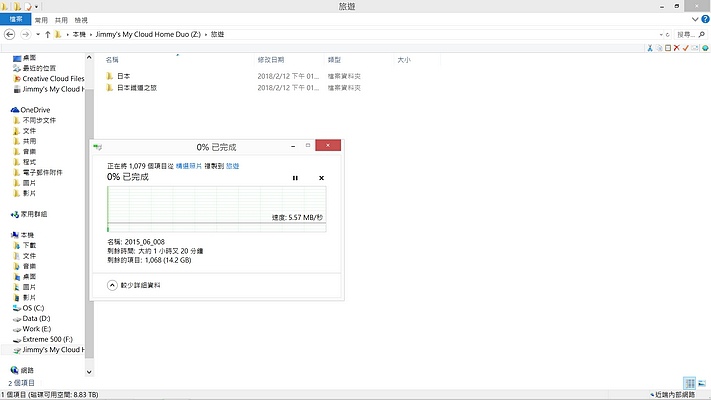
Task: Open the OneDrive item in sidebar
Action: (30, 110)
